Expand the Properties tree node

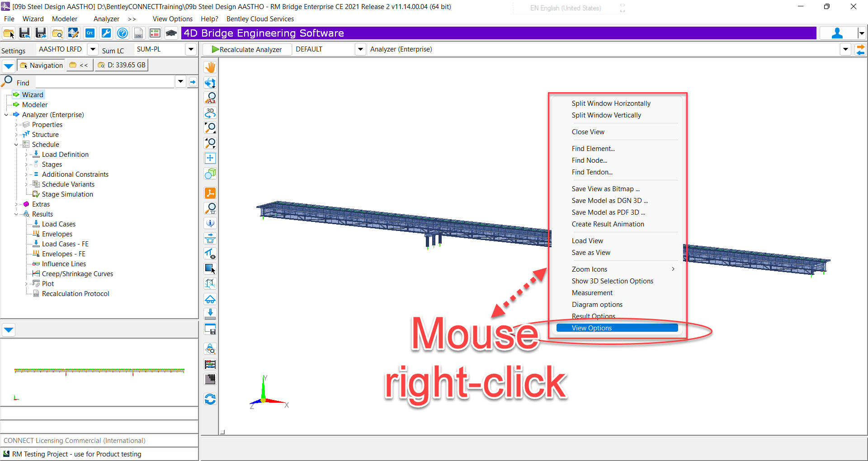(16, 125)
